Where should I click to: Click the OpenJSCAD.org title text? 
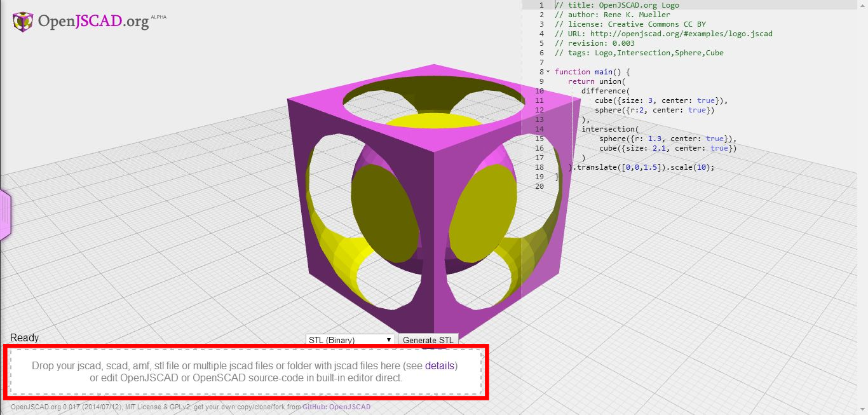pyautogui.click(x=93, y=22)
